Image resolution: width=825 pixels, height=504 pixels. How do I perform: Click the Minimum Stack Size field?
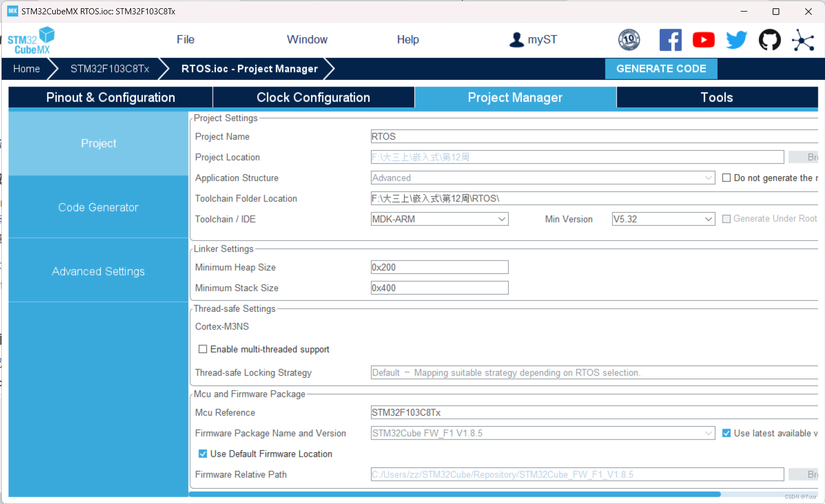(x=439, y=288)
